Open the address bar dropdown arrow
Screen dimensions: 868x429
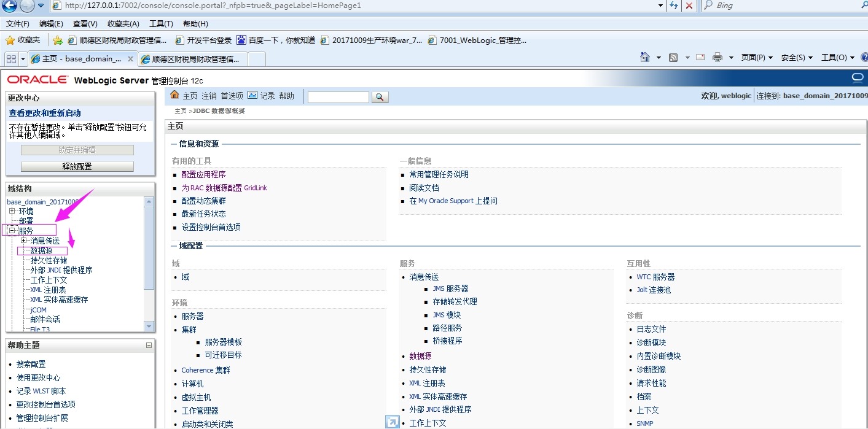tap(661, 6)
